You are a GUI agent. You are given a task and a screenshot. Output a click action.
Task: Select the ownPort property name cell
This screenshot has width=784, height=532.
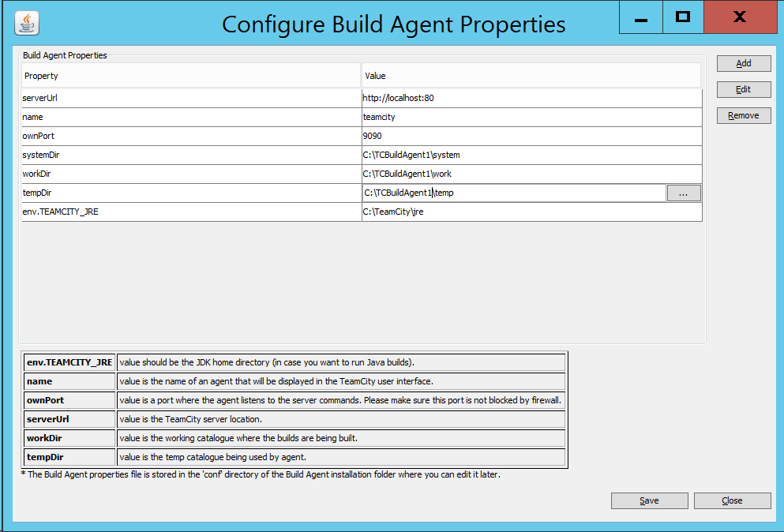click(x=192, y=136)
